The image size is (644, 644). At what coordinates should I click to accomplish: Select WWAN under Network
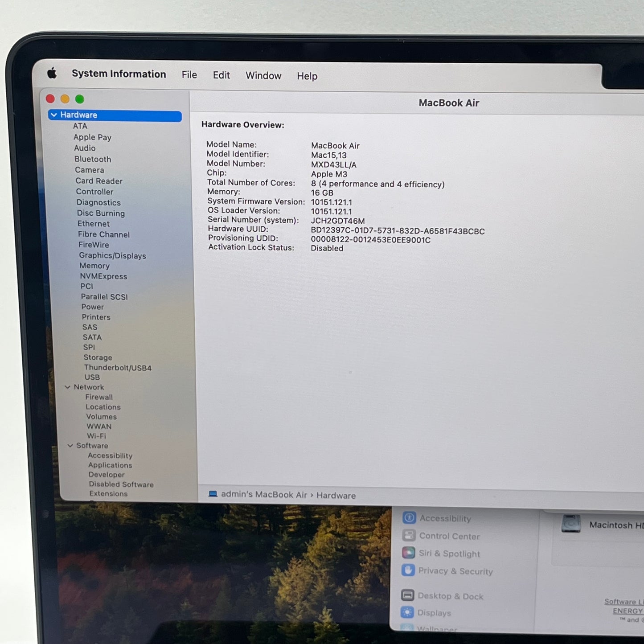pos(99,427)
